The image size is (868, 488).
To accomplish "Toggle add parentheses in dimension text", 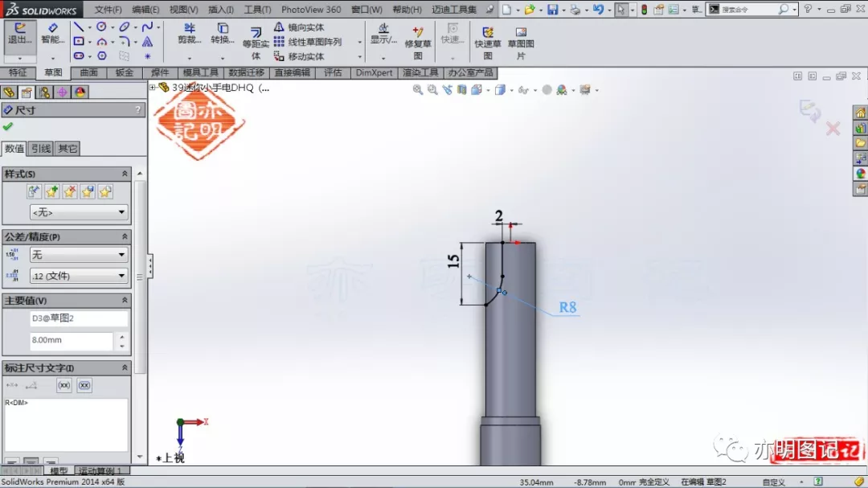I will click(64, 386).
